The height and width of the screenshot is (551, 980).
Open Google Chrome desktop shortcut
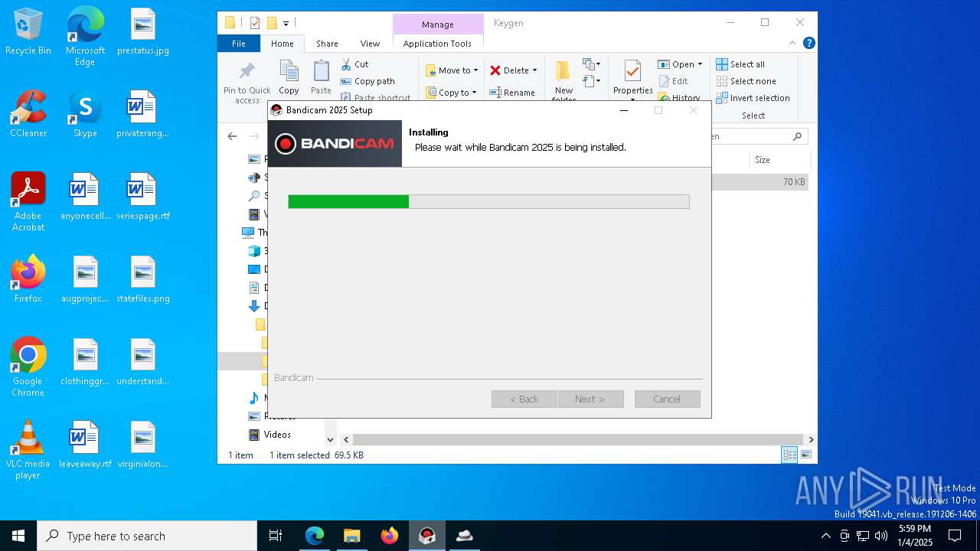[x=28, y=367]
